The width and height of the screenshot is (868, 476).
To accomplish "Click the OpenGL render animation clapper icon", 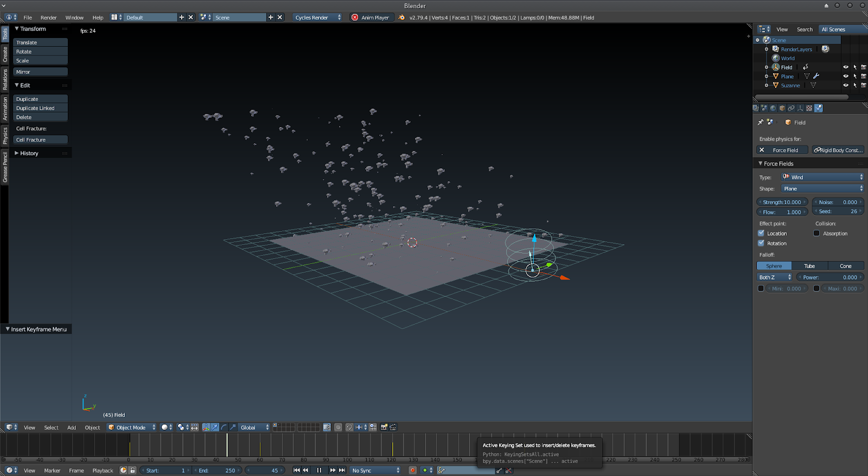I will 393,427.
